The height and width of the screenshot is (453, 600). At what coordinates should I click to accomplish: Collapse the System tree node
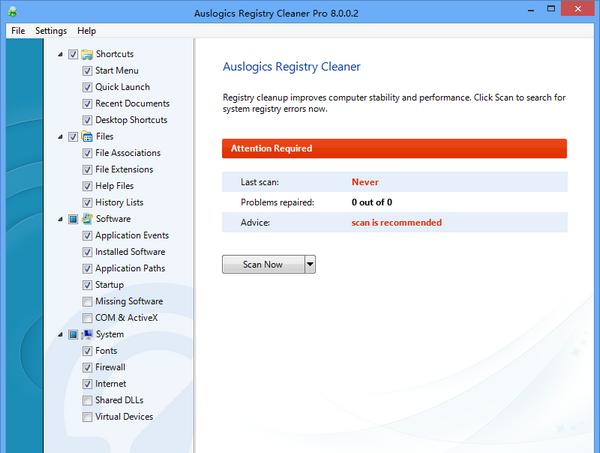[60, 334]
